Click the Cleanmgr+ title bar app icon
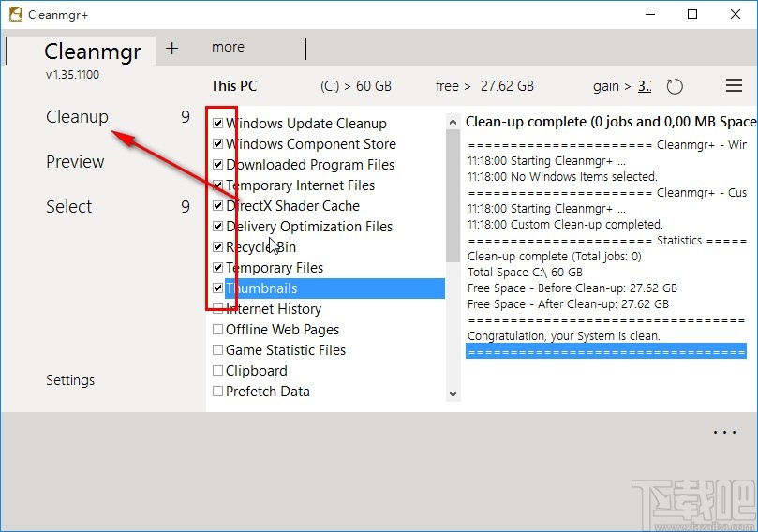 pyautogui.click(x=16, y=14)
